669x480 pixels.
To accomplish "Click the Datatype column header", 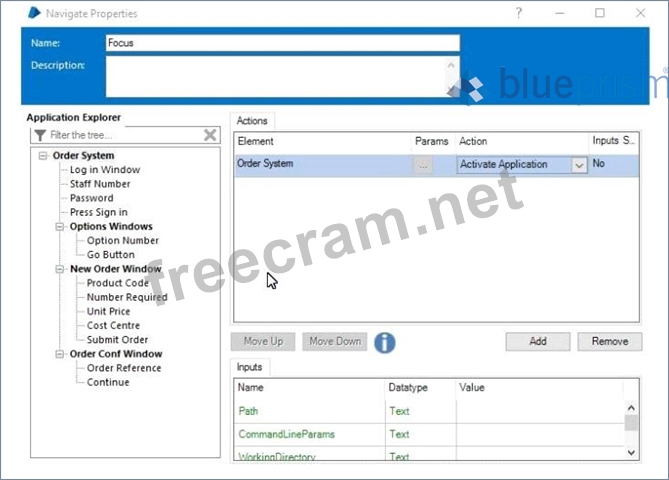I will pyautogui.click(x=420, y=388).
